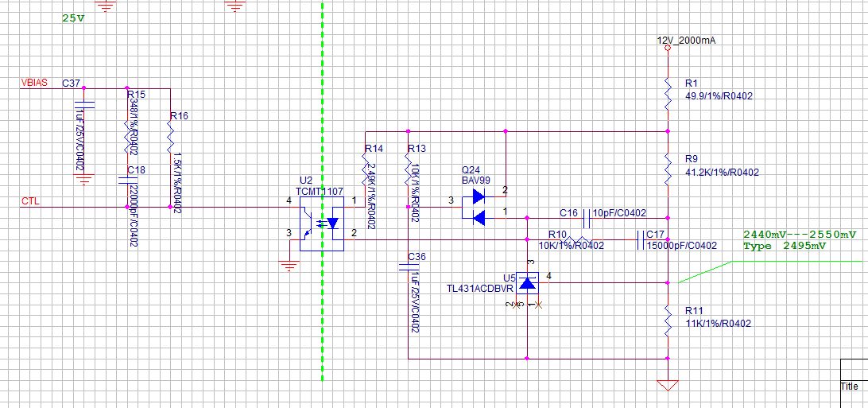Click the TCMT1107 part name
Screen dimensions: 868x408
click(x=320, y=191)
